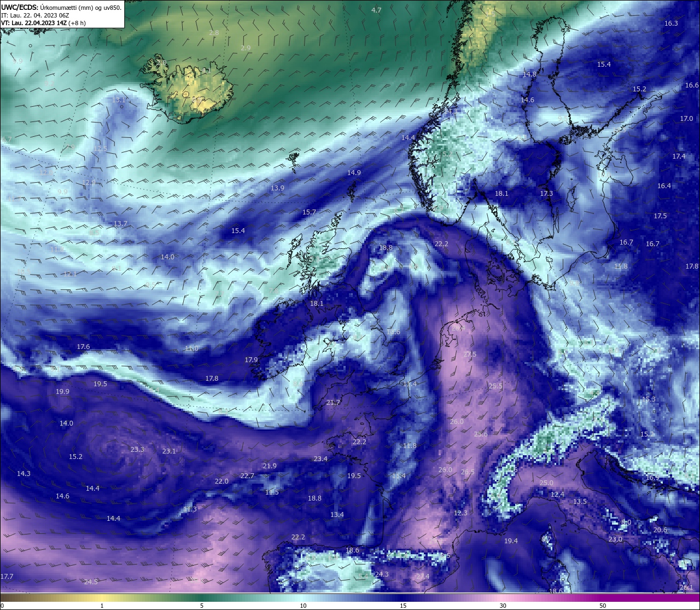Viewport: 700px width, 610px height.
Task: Click the 24.5 value label
Action: 91,582
